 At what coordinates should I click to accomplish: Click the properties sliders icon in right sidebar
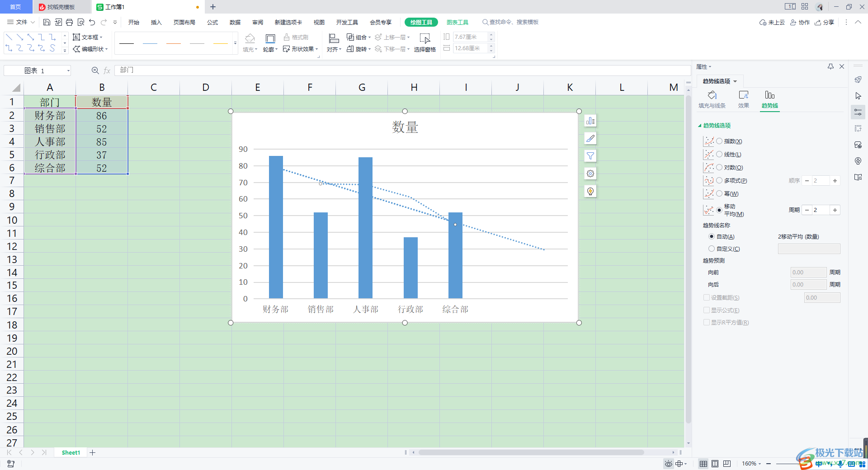tap(858, 112)
